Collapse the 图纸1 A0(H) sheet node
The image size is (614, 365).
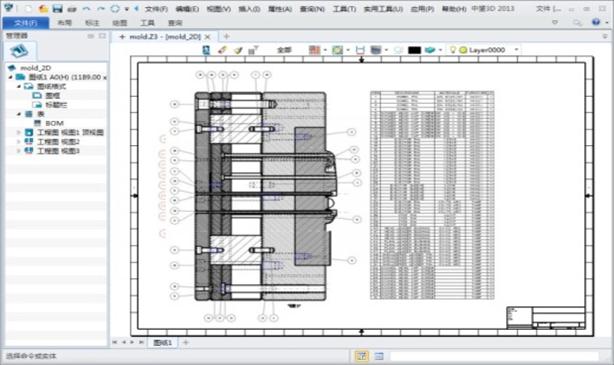(11, 77)
